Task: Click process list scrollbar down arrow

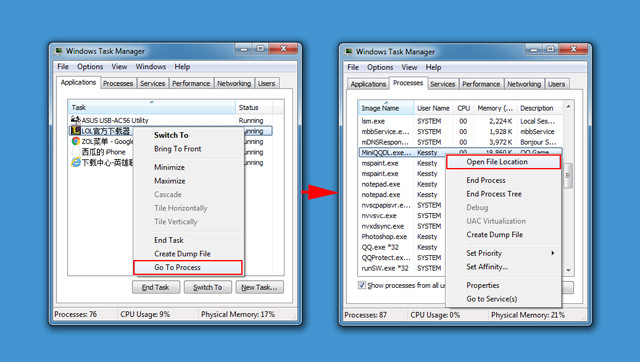Action: 568,270
